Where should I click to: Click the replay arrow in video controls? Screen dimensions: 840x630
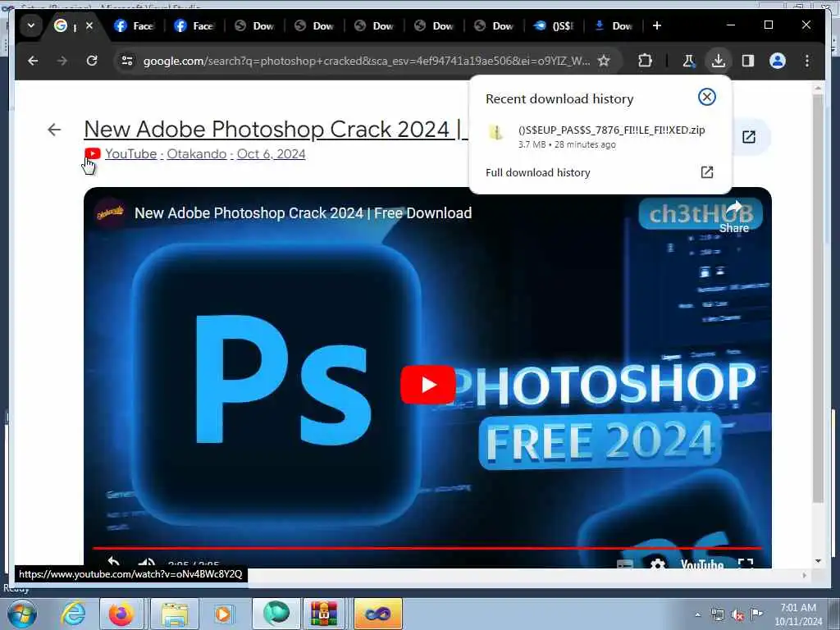113,562
